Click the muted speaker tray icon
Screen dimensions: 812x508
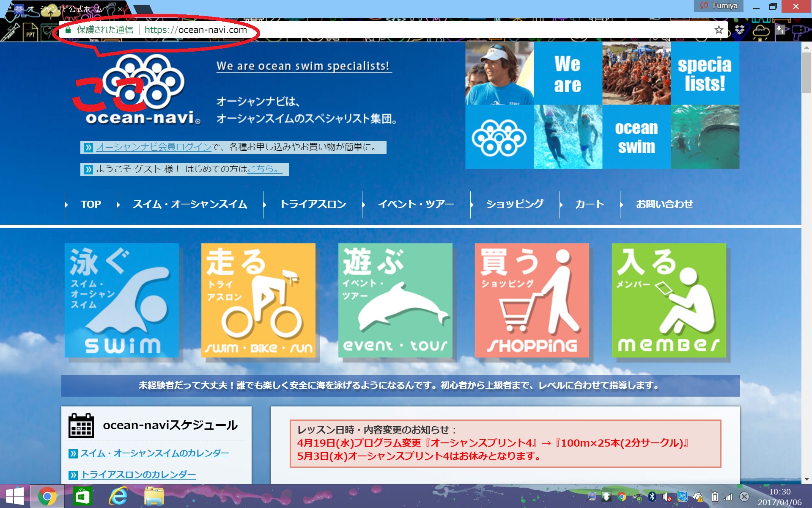click(667, 497)
